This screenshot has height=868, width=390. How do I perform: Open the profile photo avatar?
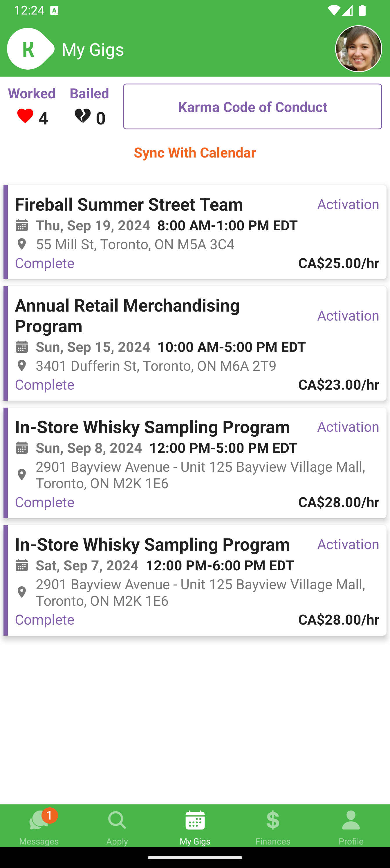pyautogui.click(x=358, y=49)
